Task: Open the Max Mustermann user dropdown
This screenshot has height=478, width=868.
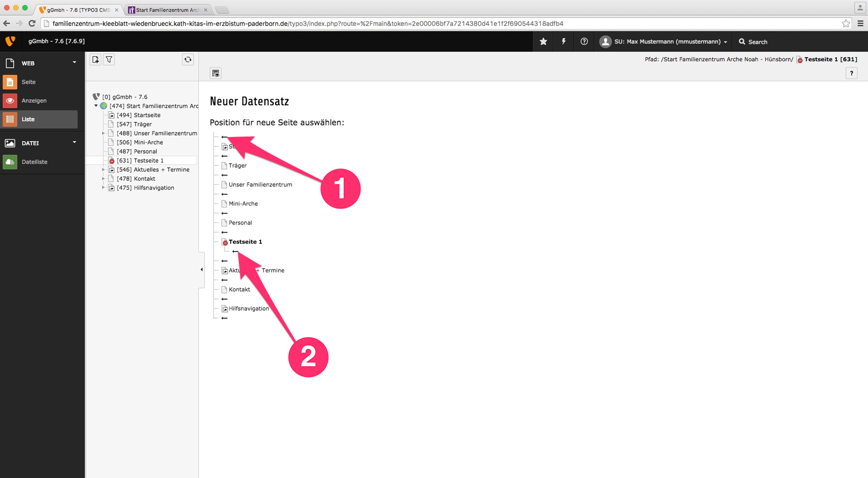Action: point(664,42)
